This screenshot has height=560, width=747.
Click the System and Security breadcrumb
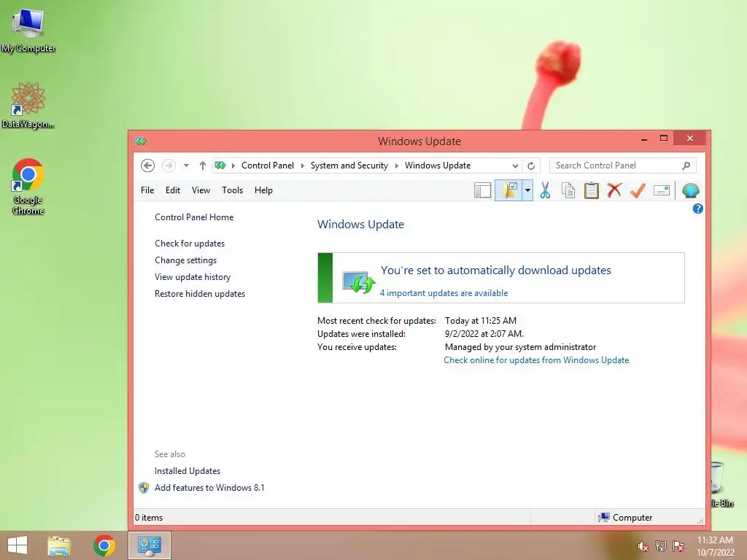click(x=349, y=166)
